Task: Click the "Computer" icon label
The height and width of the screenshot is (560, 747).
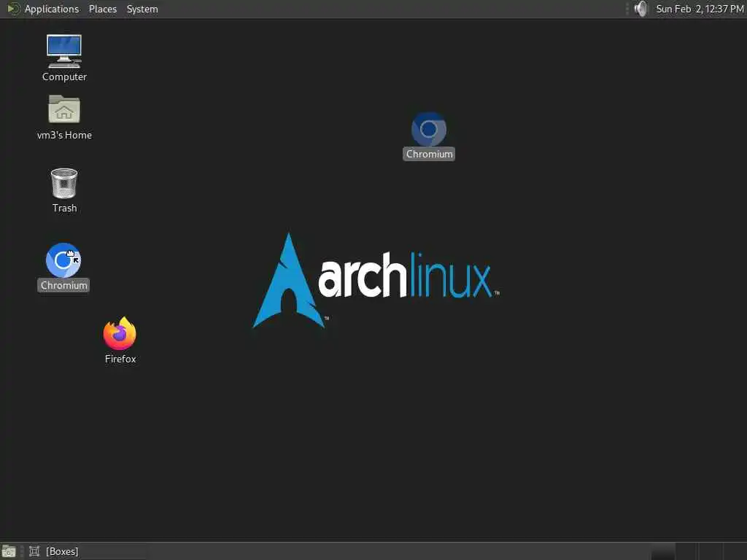Action: [64, 77]
